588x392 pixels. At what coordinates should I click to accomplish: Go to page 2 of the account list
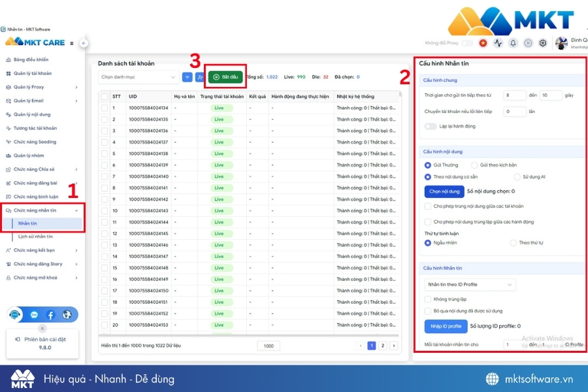[382, 346]
